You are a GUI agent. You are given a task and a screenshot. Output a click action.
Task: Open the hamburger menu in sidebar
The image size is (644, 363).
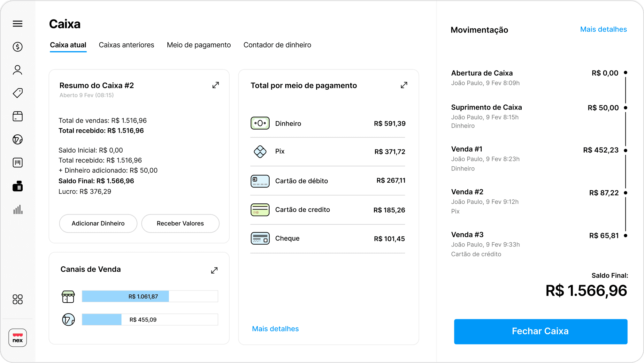[x=18, y=24]
